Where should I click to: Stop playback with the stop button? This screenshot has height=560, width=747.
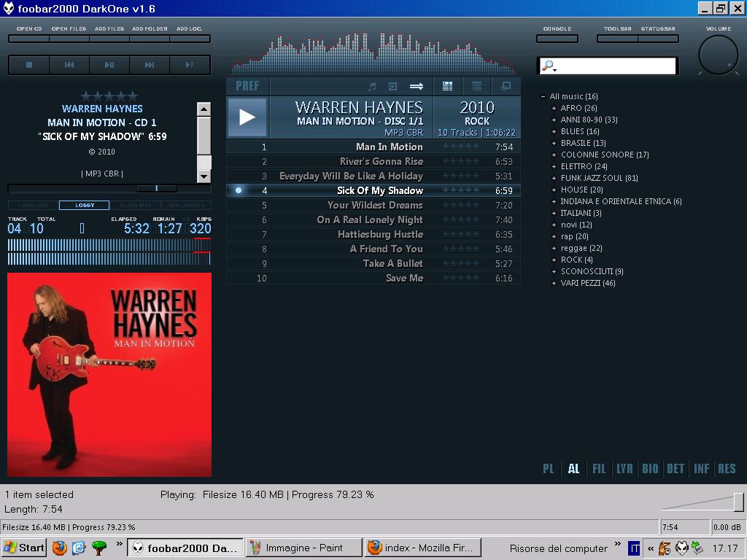tap(29, 65)
